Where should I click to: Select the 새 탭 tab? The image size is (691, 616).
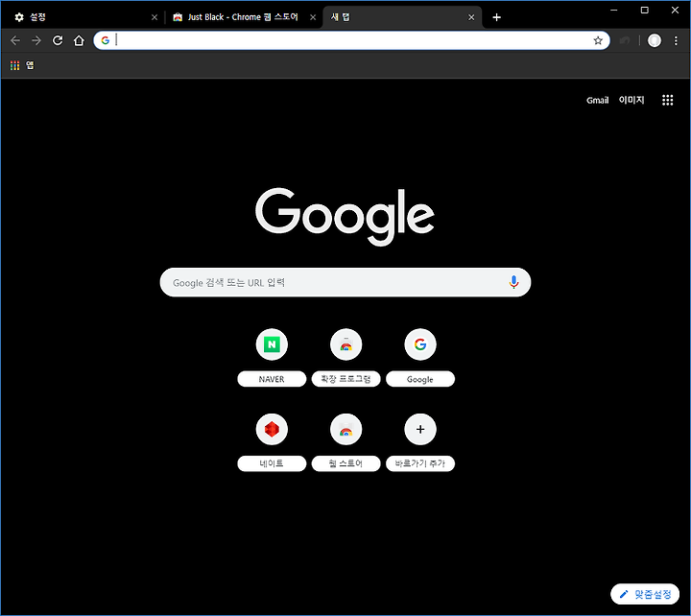[x=402, y=17]
